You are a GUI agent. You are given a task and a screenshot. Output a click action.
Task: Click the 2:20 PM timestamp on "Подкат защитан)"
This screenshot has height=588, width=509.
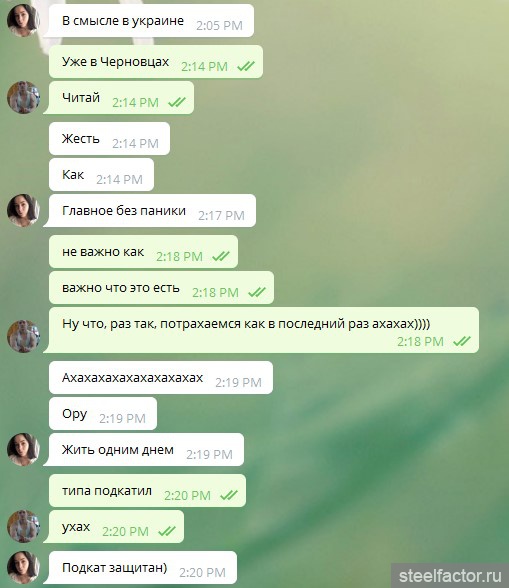203,573
